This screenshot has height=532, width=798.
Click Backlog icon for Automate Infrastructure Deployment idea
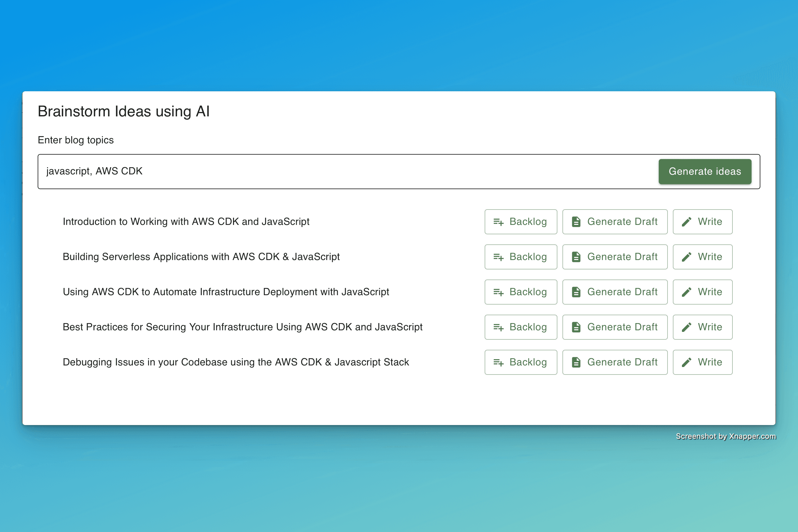498,292
